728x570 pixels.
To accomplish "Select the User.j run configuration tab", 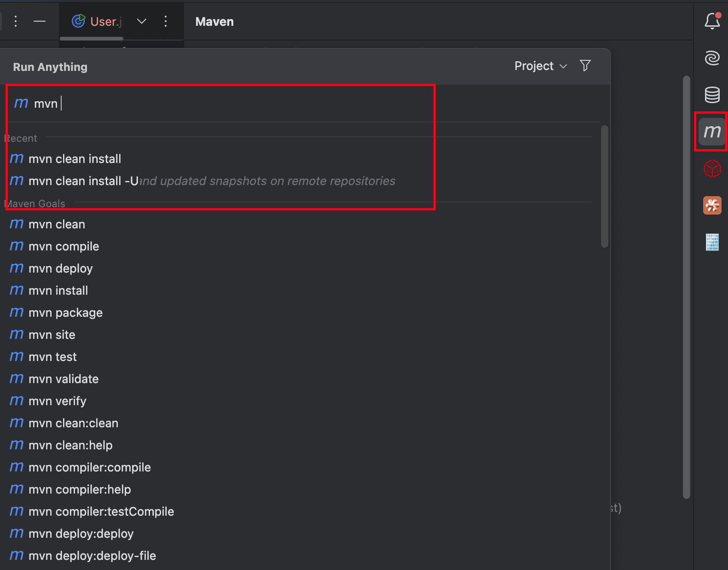I will pyautogui.click(x=97, y=21).
